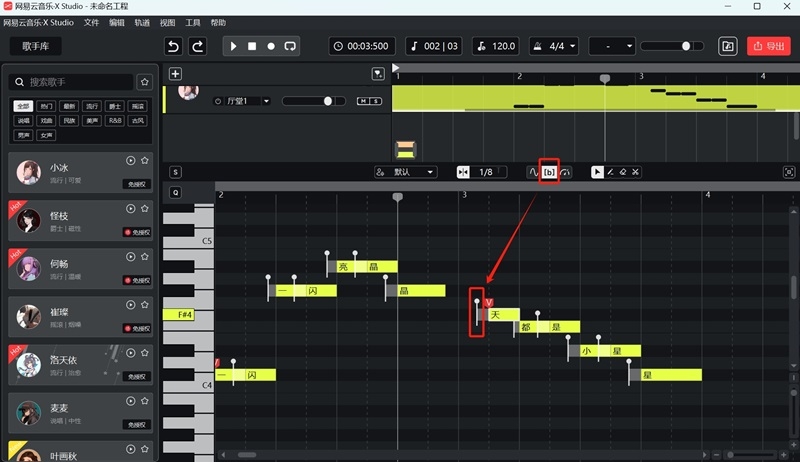The image size is (800, 462).
Task: Preview singer 怪枝 voice sample
Action: [131, 209]
